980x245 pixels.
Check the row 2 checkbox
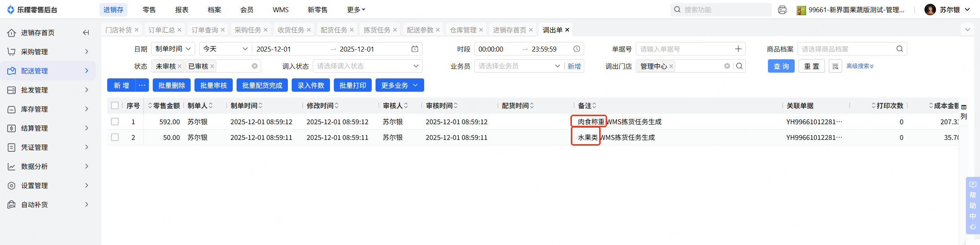[x=115, y=137]
